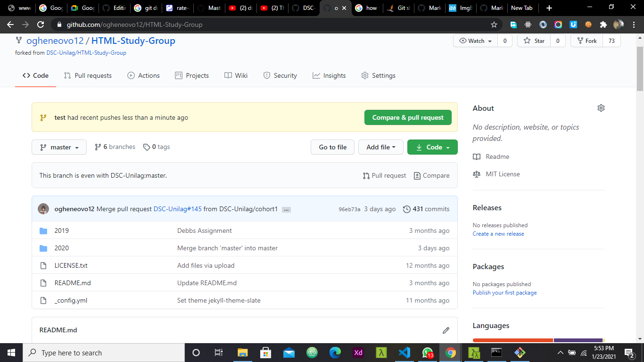
Task: Click the Create a new release link
Action: [498, 234]
